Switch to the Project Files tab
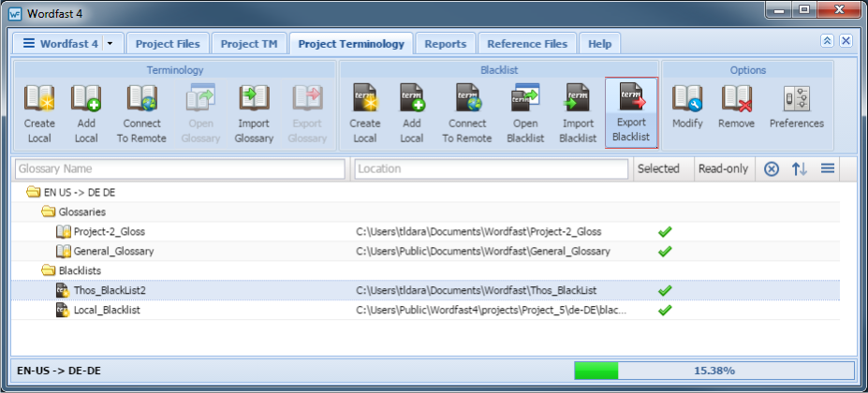Image resolution: width=868 pixels, height=393 pixels. coord(168,44)
